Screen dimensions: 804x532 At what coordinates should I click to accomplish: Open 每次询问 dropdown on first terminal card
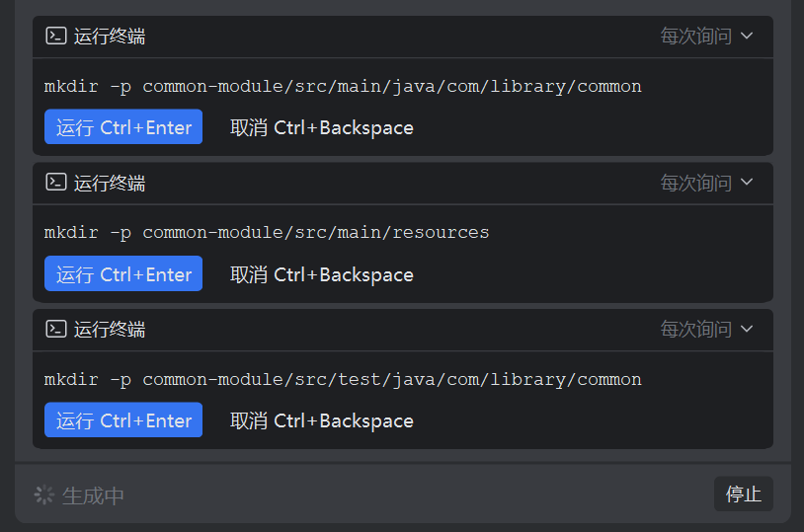click(x=706, y=36)
